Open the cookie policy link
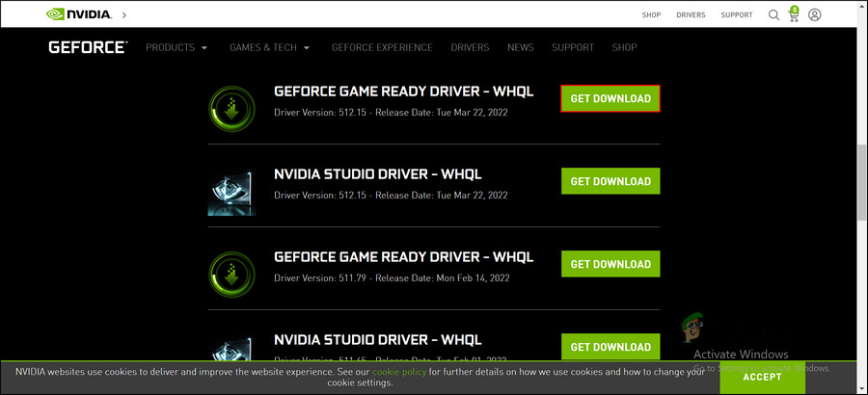 (399, 372)
